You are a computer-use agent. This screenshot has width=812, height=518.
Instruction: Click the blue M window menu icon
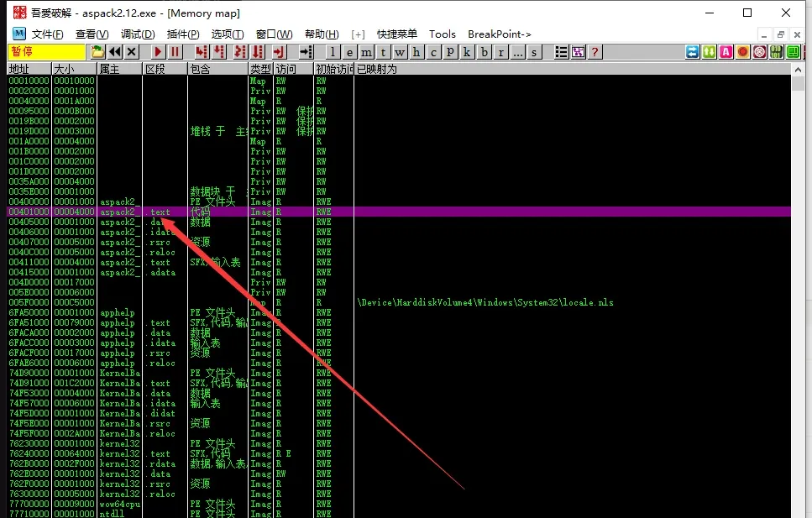19,34
